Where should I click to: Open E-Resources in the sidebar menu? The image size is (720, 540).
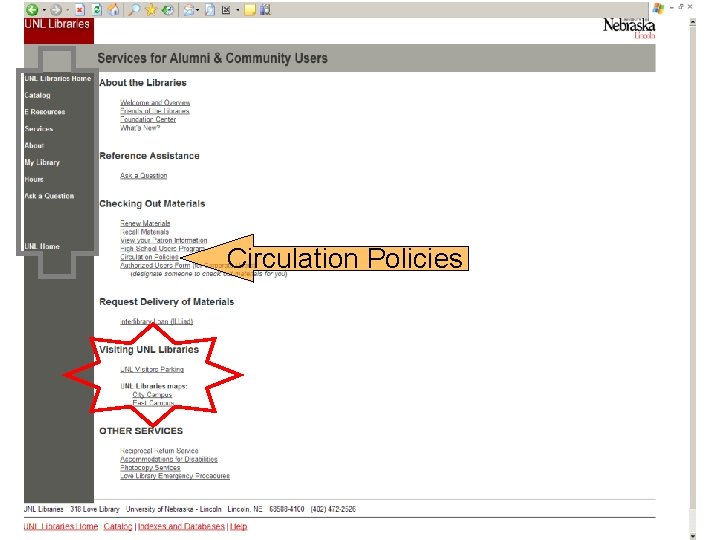click(x=45, y=112)
